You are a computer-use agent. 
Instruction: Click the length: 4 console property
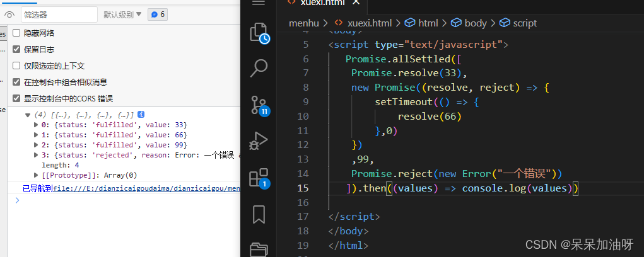61,165
